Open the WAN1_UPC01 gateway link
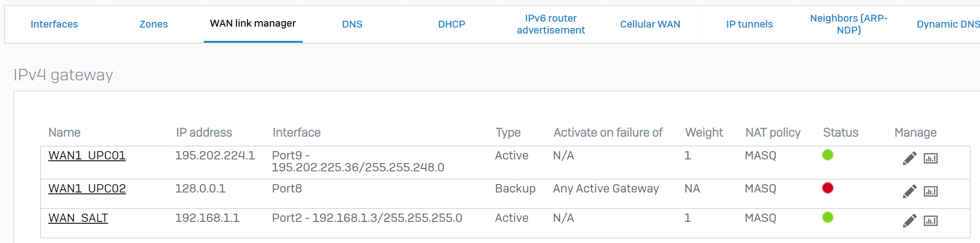Screen dimensions: 980x243 [x=87, y=156]
